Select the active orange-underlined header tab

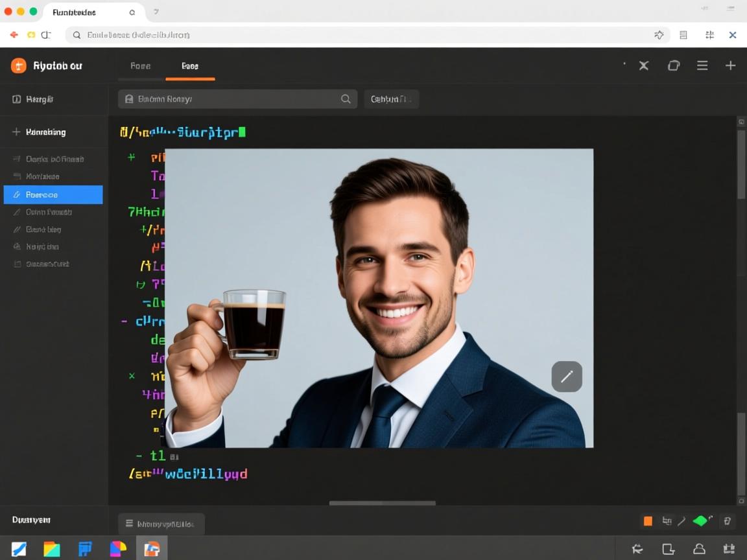click(x=190, y=65)
